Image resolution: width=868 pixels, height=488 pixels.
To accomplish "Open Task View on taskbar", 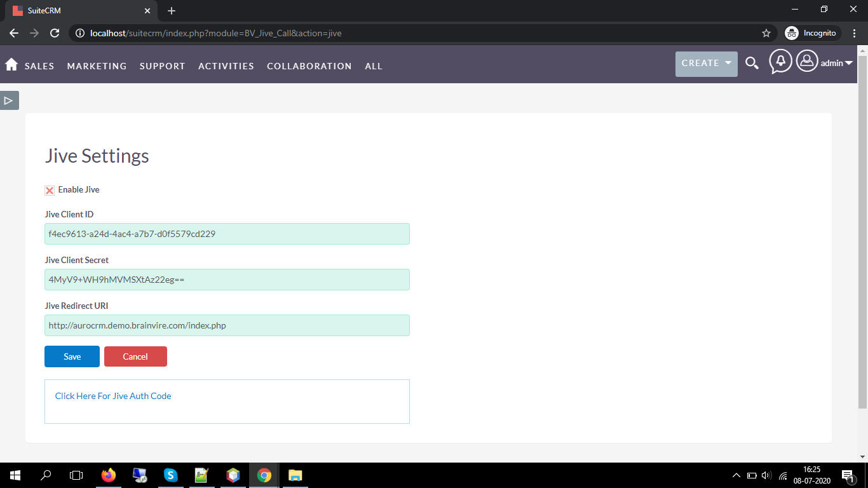I will (x=76, y=475).
